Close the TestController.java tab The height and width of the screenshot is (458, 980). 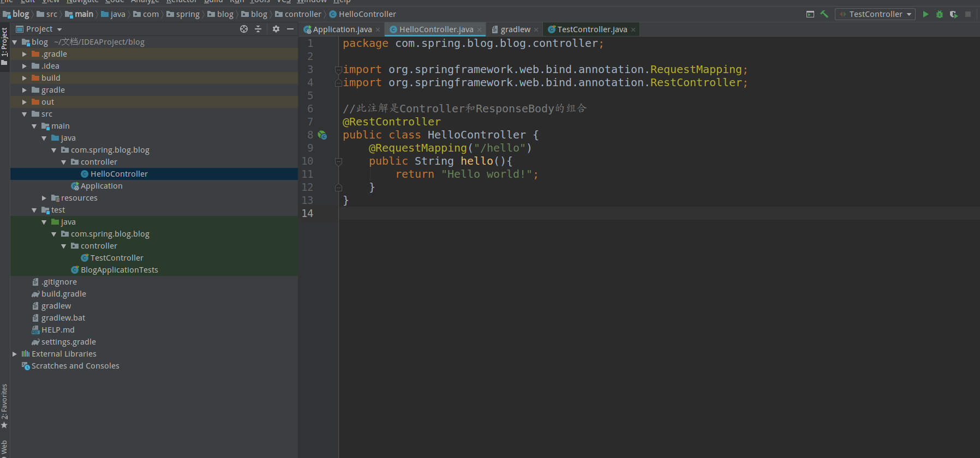(633, 30)
